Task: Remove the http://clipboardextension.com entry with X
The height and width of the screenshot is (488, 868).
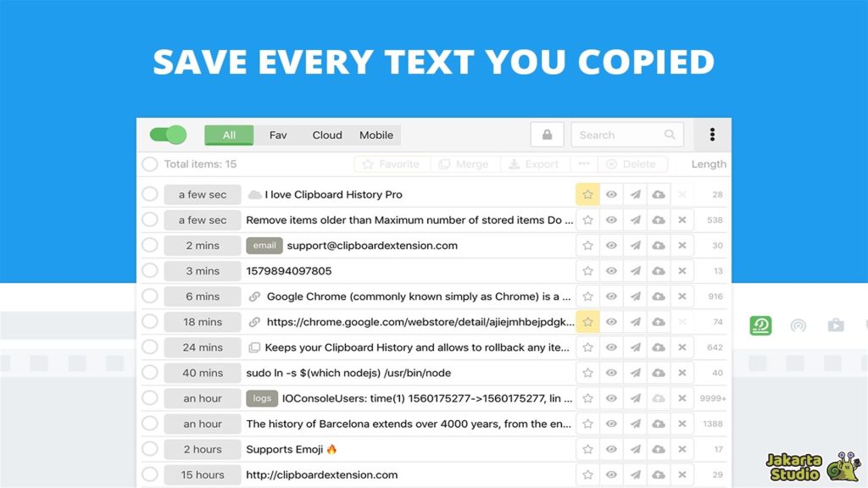Action: [682, 474]
